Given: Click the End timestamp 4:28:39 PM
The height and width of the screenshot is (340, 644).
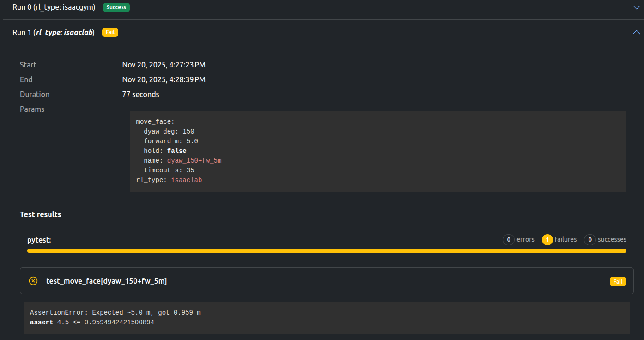Looking at the screenshot, I should coord(164,79).
